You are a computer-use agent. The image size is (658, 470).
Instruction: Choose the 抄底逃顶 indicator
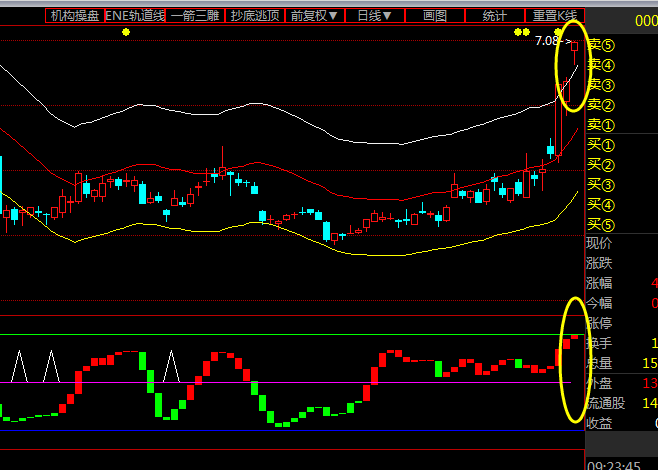pos(255,16)
